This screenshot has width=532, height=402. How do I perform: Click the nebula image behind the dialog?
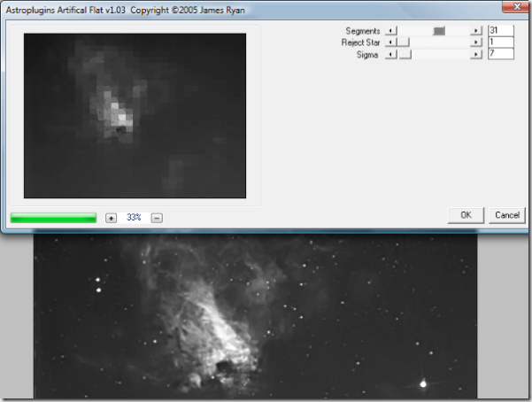coord(257,328)
